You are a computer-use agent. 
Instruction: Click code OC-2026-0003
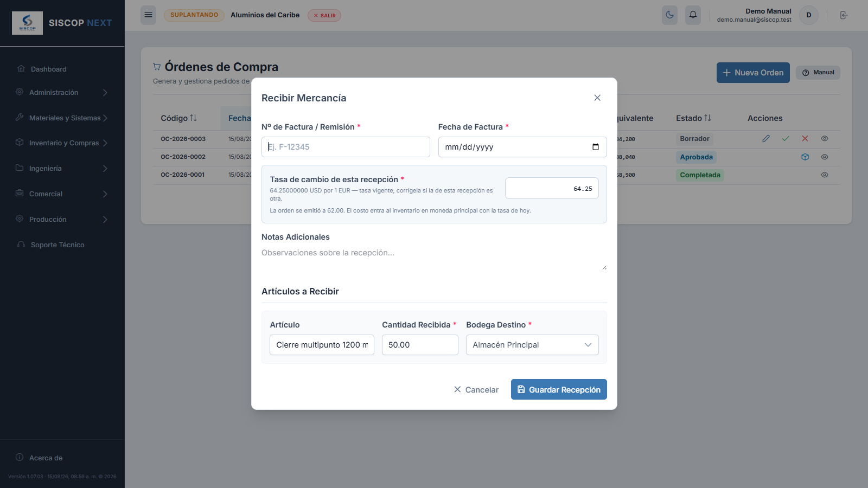pos(183,139)
